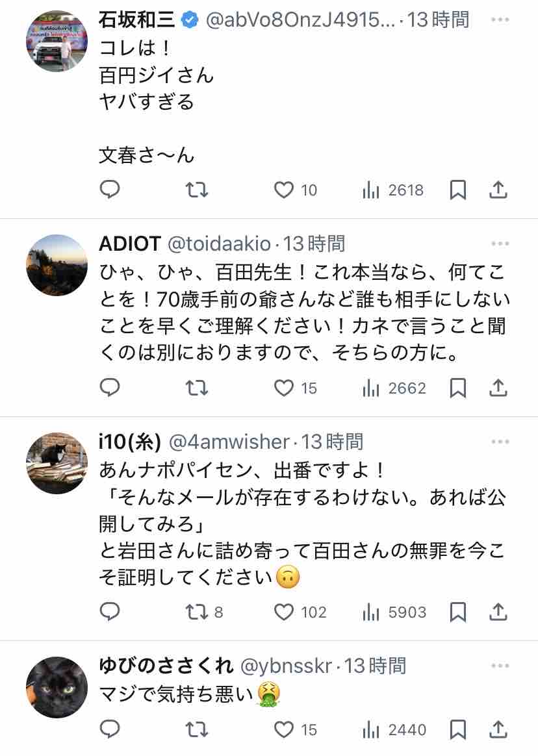Share 石坂和三's tweet via share icon
This screenshot has height=756, width=538.
click(x=497, y=190)
